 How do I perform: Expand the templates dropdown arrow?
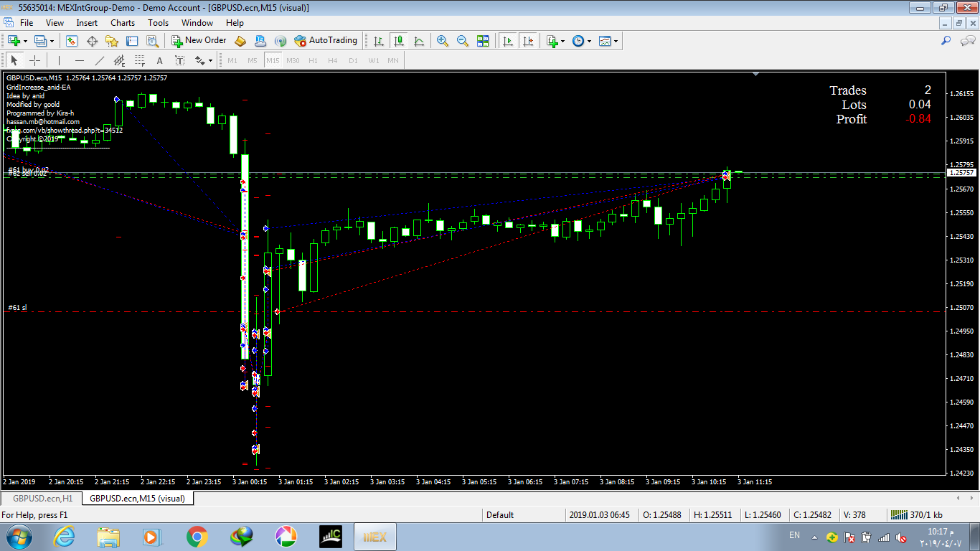coord(616,41)
